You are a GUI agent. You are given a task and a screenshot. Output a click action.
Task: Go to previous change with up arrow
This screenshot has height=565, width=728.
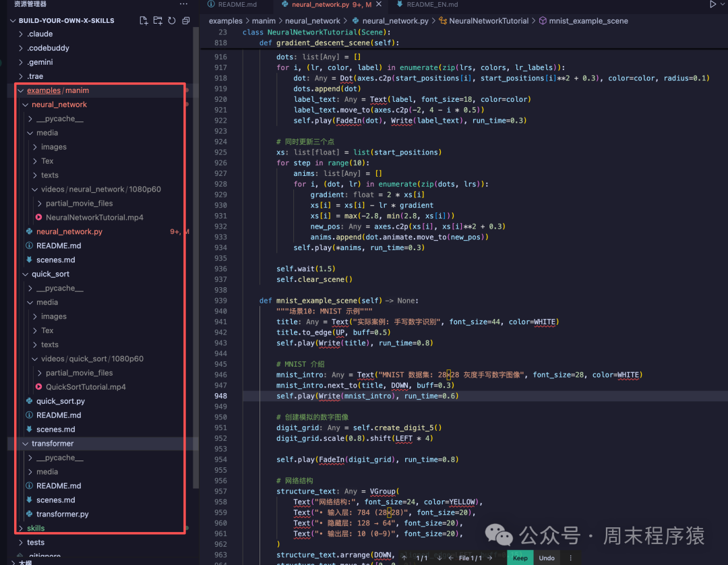[x=404, y=558]
